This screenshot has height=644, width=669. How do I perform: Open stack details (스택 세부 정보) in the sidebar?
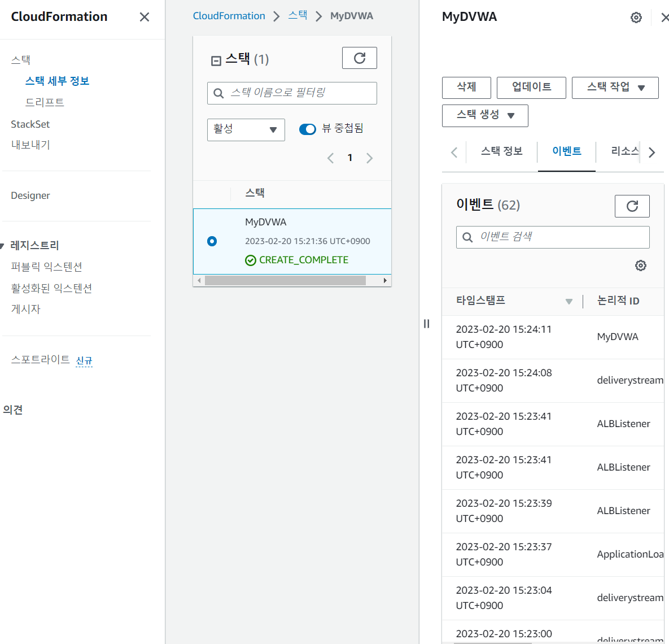point(57,81)
